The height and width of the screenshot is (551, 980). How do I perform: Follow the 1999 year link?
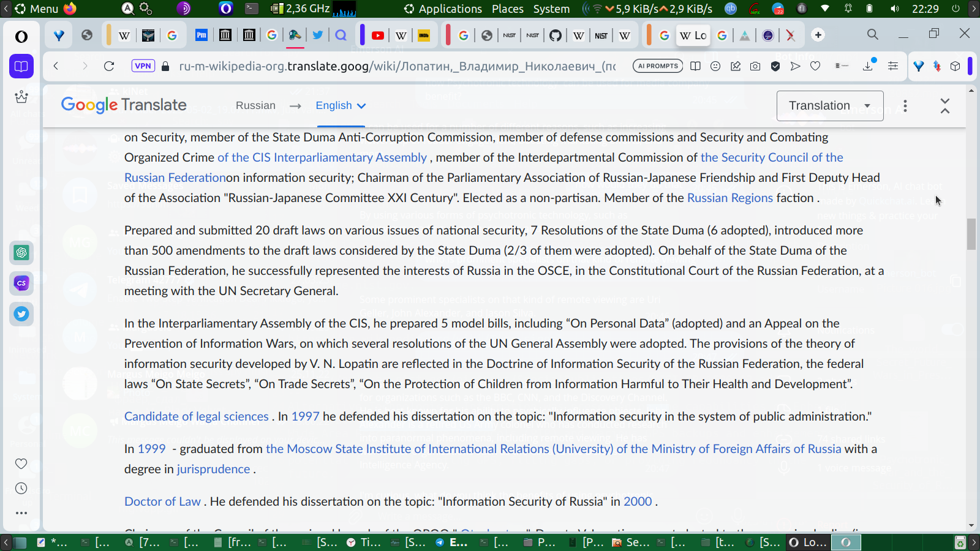click(152, 449)
